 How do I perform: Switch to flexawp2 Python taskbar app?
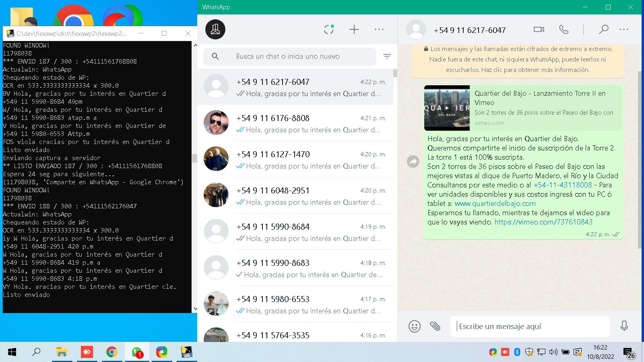(186, 352)
